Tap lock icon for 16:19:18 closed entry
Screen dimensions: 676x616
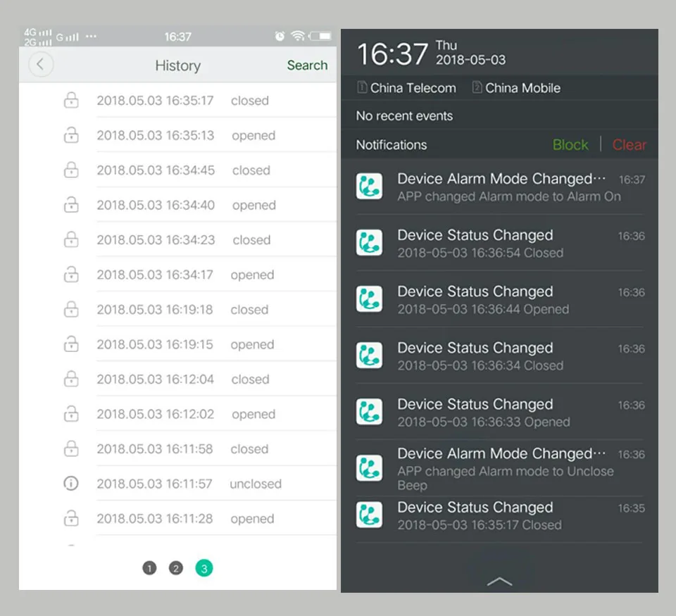(71, 309)
